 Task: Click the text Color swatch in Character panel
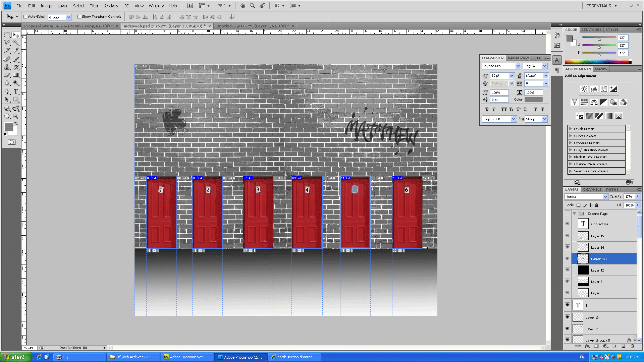click(x=533, y=100)
